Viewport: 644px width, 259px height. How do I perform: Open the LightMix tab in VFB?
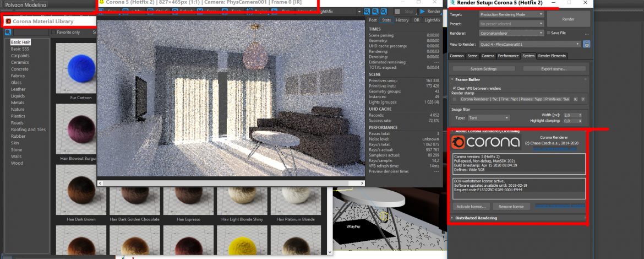click(432, 20)
